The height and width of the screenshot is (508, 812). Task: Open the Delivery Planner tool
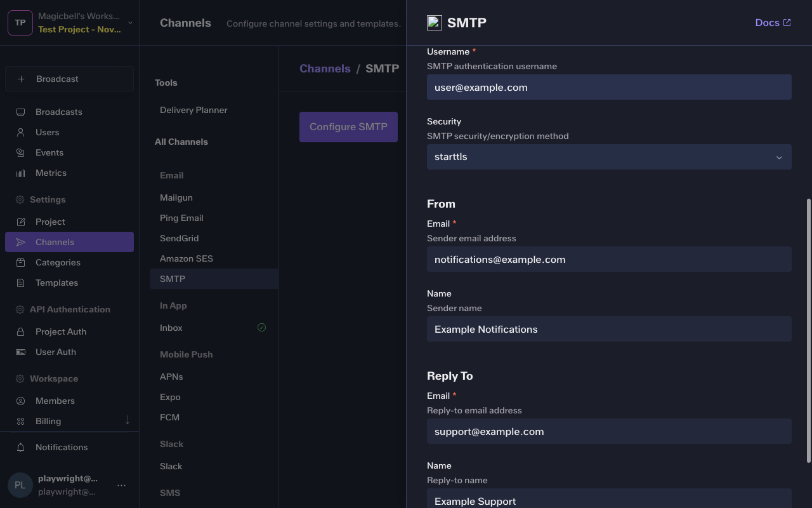193,110
